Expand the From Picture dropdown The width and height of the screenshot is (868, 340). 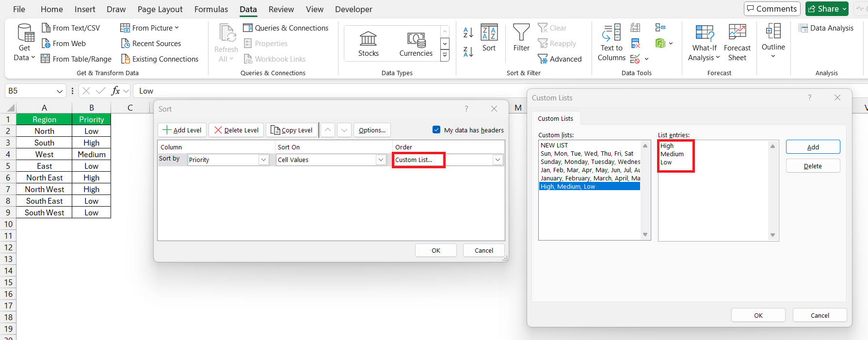pyautogui.click(x=177, y=28)
